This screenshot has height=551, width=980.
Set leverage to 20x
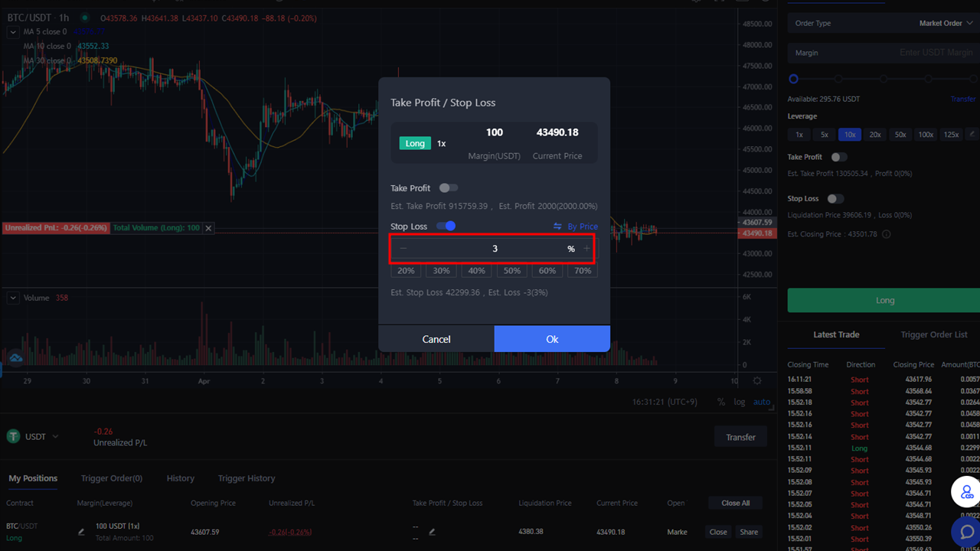[875, 135]
